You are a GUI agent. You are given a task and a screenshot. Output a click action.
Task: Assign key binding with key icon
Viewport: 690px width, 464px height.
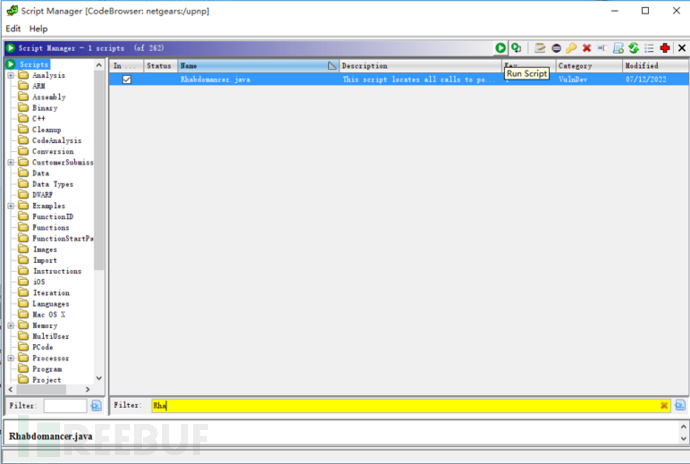point(571,48)
